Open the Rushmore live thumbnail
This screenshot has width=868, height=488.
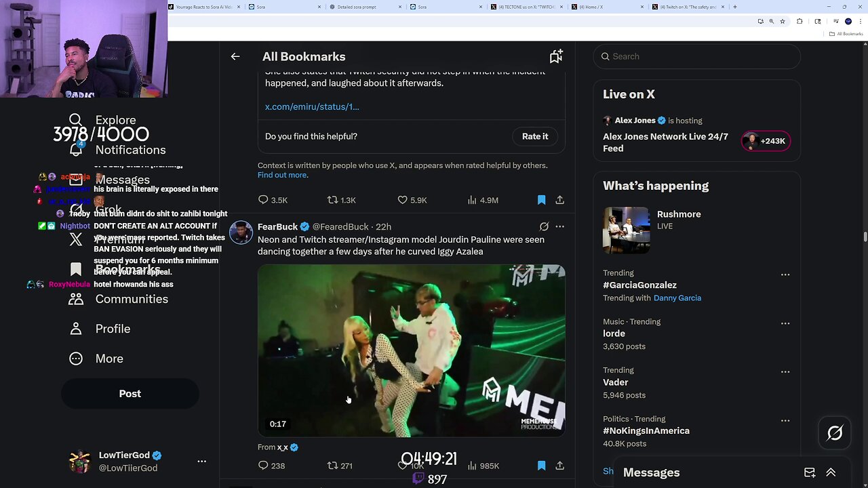[x=626, y=230]
